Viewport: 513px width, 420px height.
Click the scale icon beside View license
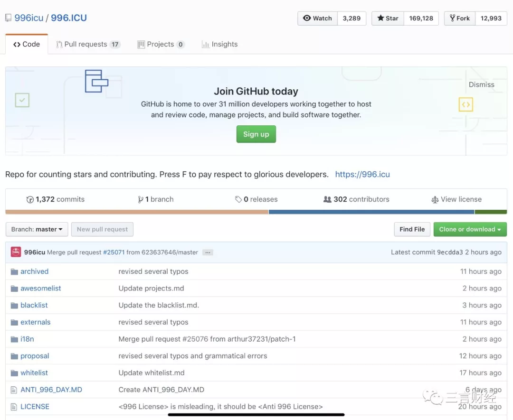(435, 199)
